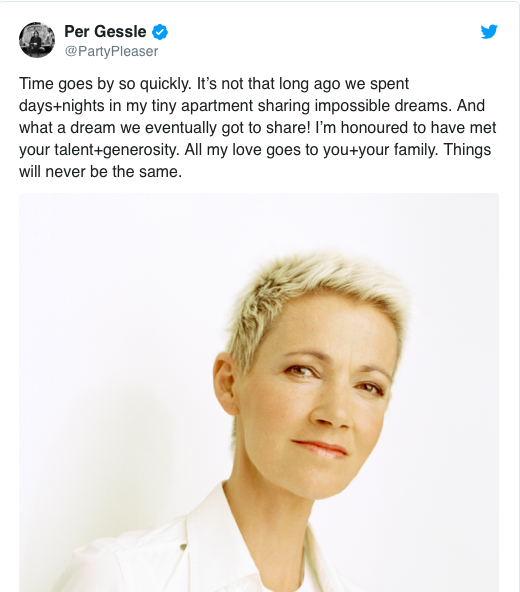Open the Per Gessle display name link
Screen dimensions: 520x592
tap(105, 32)
